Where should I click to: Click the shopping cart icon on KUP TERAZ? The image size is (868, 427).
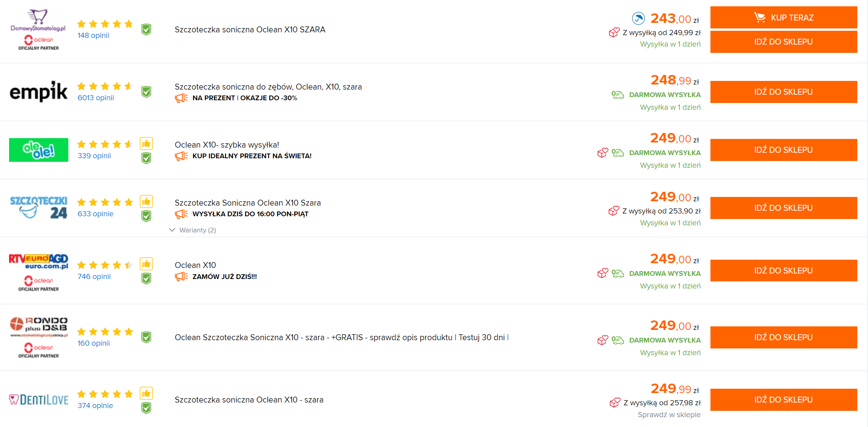(x=760, y=17)
